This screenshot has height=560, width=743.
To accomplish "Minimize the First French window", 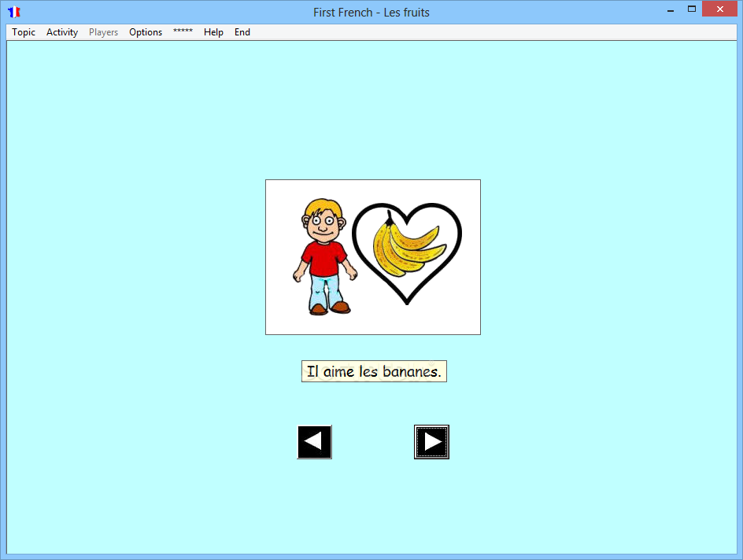I will click(x=671, y=9).
